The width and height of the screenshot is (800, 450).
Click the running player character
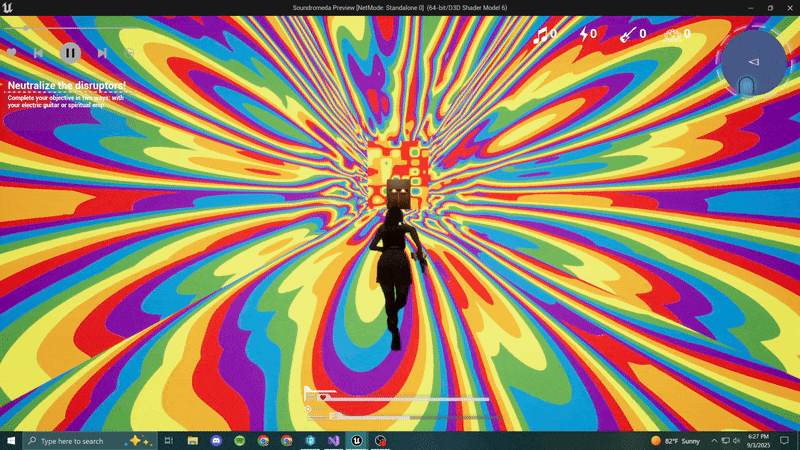click(396, 278)
